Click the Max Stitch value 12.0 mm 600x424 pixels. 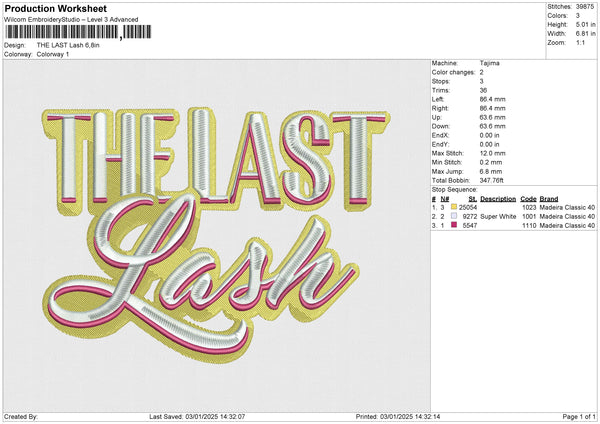492,153
